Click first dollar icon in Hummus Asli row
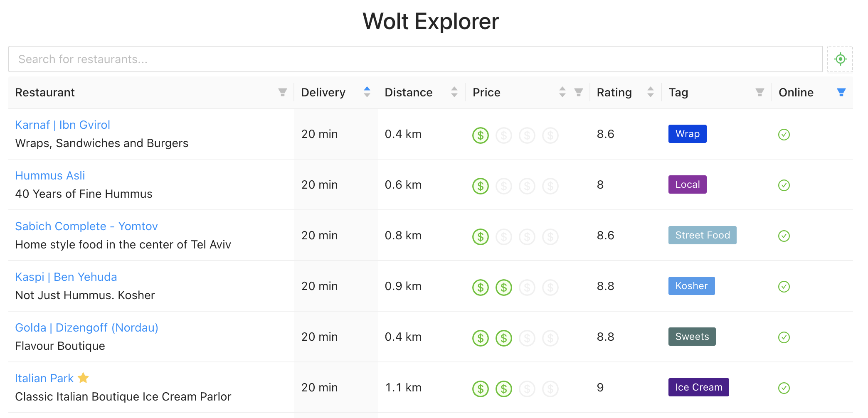The height and width of the screenshot is (418, 868). click(481, 186)
